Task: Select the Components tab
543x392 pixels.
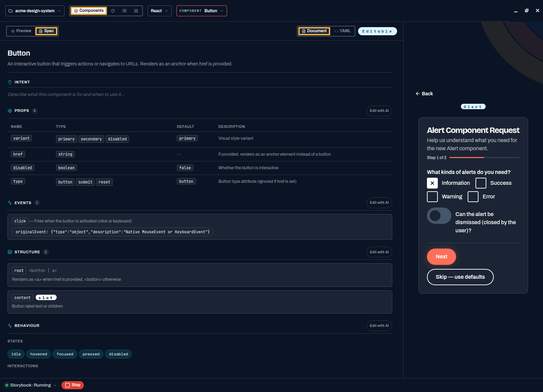Action: coord(89,11)
